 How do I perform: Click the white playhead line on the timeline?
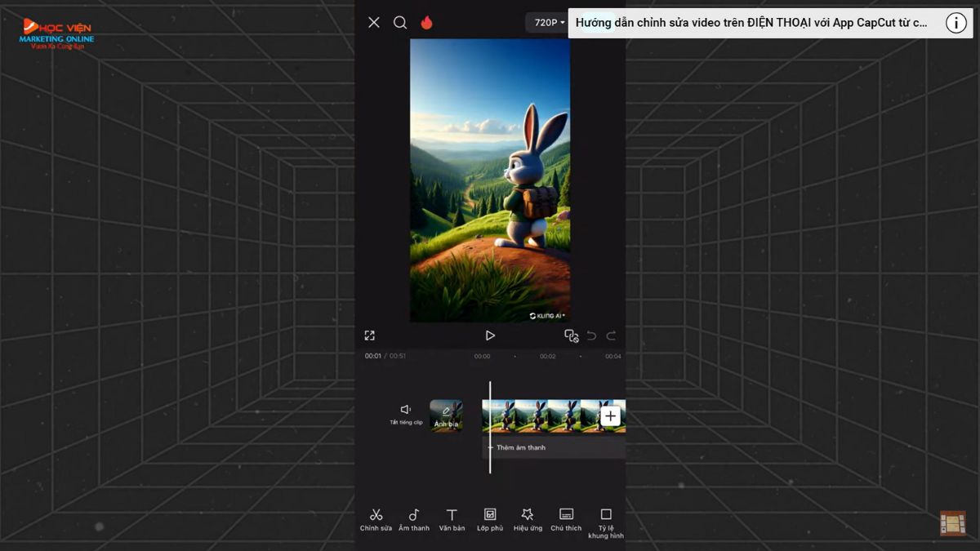click(x=490, y=427)
